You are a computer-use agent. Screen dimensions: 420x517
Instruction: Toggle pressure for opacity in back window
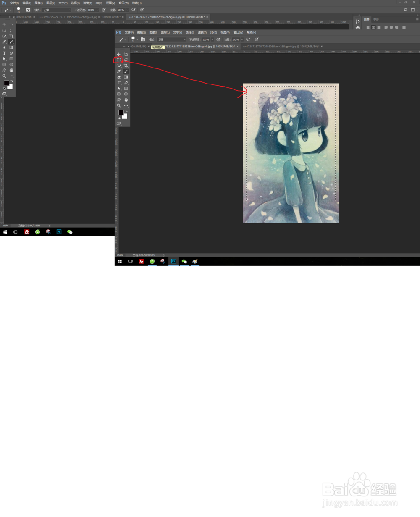tap(103, 10)
